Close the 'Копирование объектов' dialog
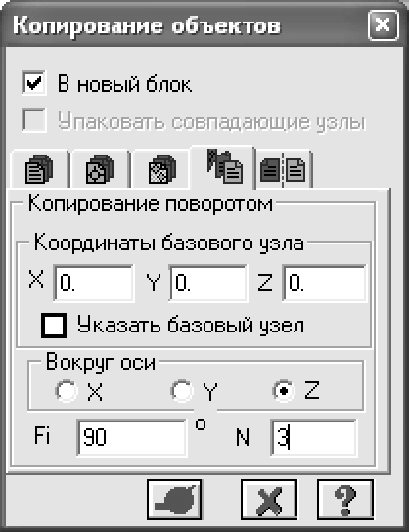Viewport: 409px width, 532px height. 383,25
